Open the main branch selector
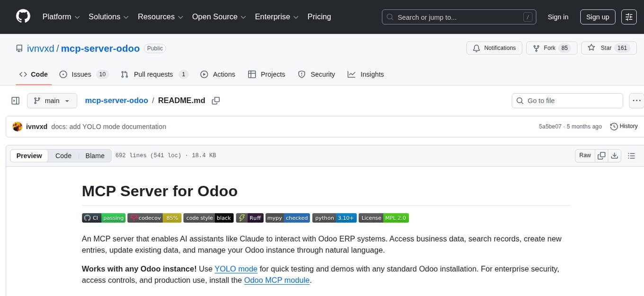 click(52, 100)
